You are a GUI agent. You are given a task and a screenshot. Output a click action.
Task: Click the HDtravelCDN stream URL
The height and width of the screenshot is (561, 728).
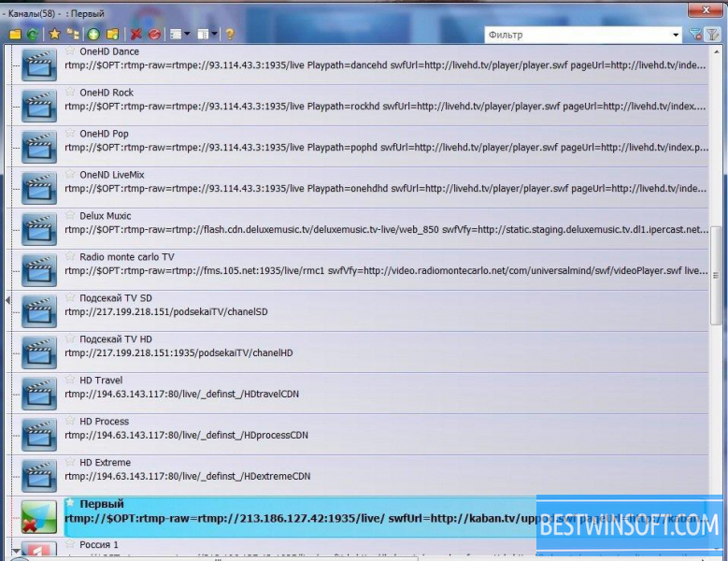point(181,394)
